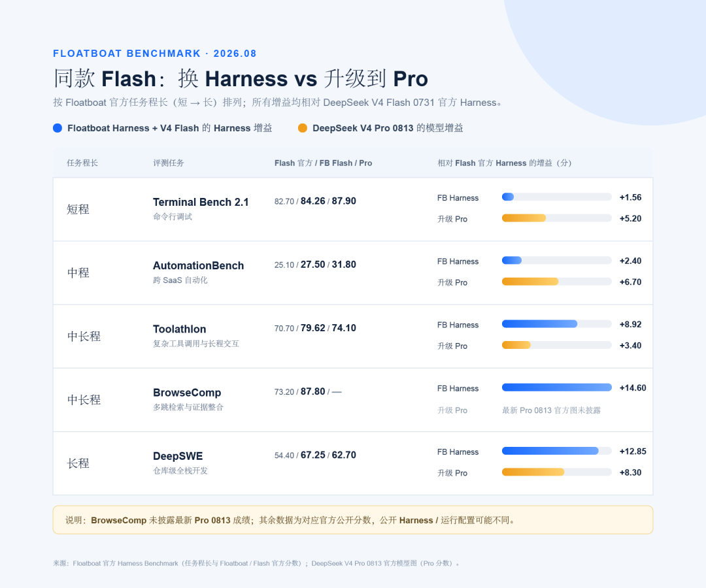Click the 评测任务 column header
This screenshot has height=588, width=706.
169,163
